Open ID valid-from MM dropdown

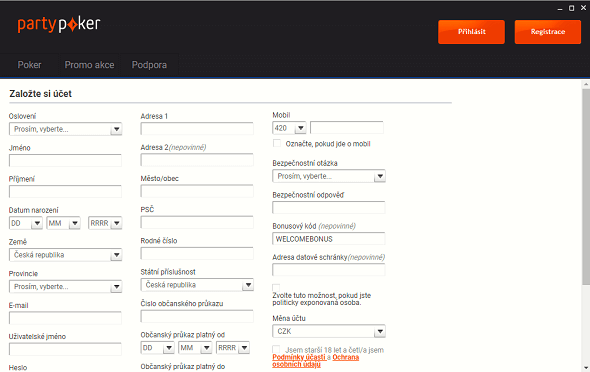coord(195,348)
